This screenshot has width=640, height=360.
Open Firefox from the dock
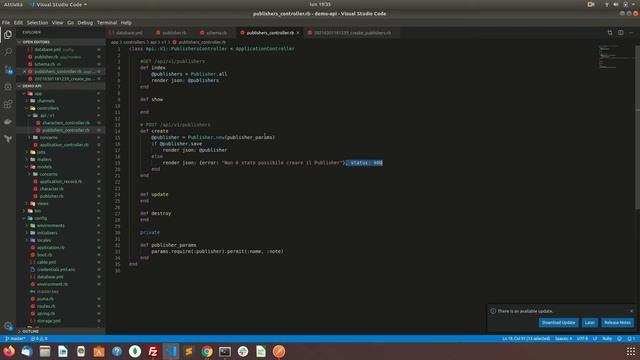pyautogui.click(x=9, y=351)
